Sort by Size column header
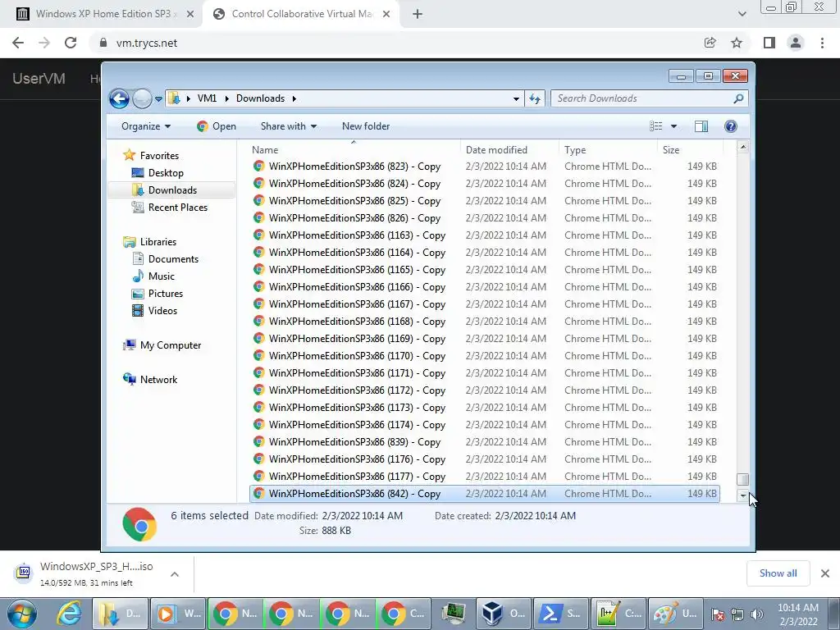The image size is (840, 630). tap(690, 150)
